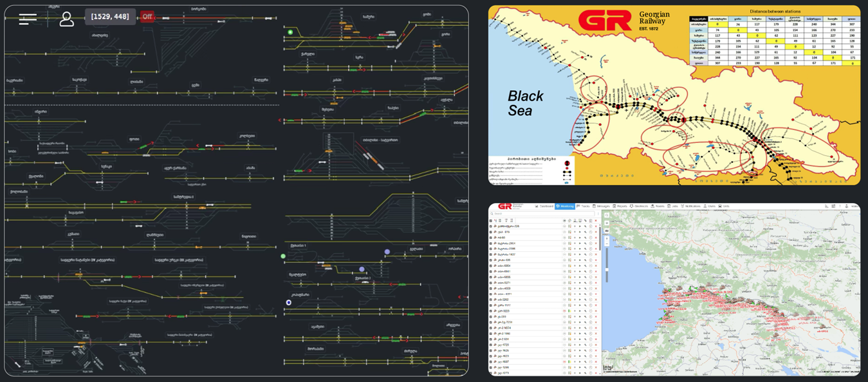Go to the Reports section
Viewport: 868px width, 382px height.
[620, 206]
